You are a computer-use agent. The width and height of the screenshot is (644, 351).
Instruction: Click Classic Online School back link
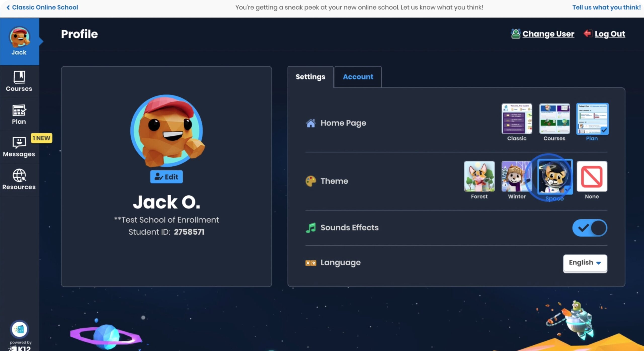[42, 7]
